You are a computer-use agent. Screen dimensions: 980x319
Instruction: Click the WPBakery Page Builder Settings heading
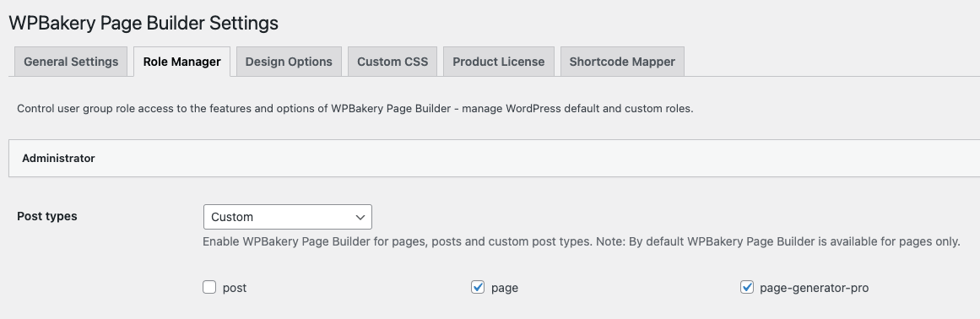click(143, 23)
